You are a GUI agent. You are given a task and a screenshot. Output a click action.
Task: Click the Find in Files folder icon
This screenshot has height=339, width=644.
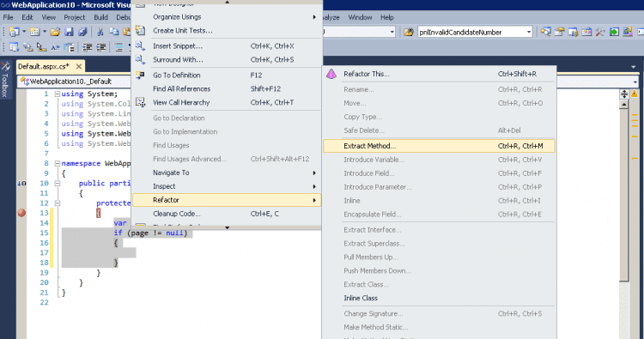[409, 32]
